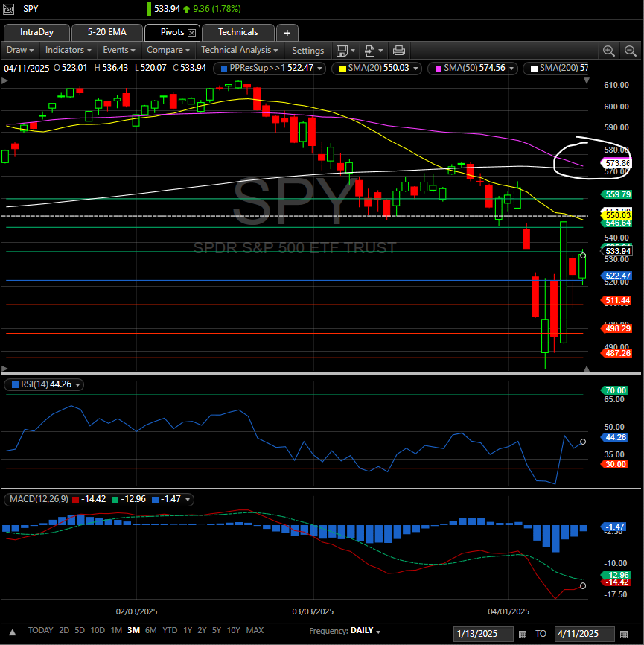Click the save chart floppy disk icon
This screenshot has height=645, width=644.
pyautogui.click(x=342, y=51)
